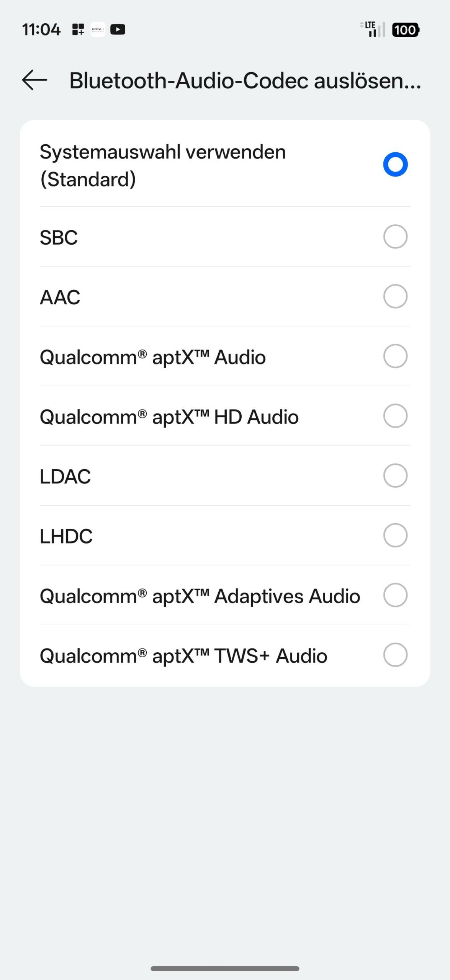
Task: Select Qualcomm aptX TWS+ Audio radio button
Action: pyautogui.click(x=395, y=655)
